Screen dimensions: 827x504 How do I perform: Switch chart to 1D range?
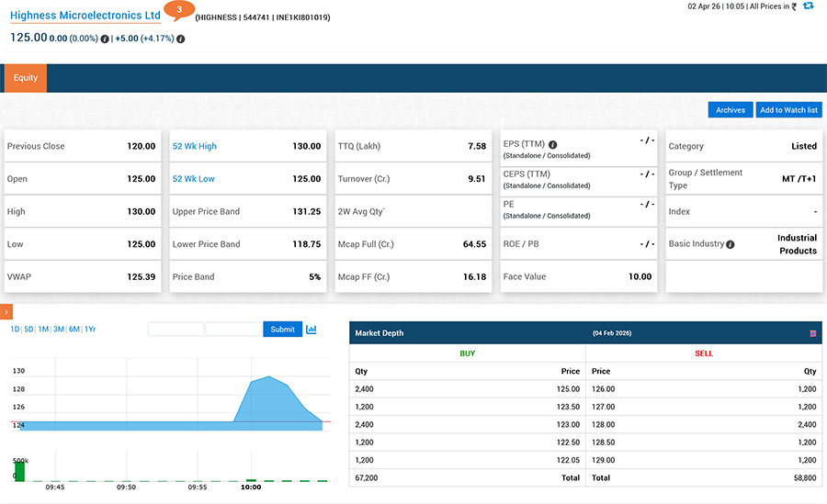[x=15, y=329]
